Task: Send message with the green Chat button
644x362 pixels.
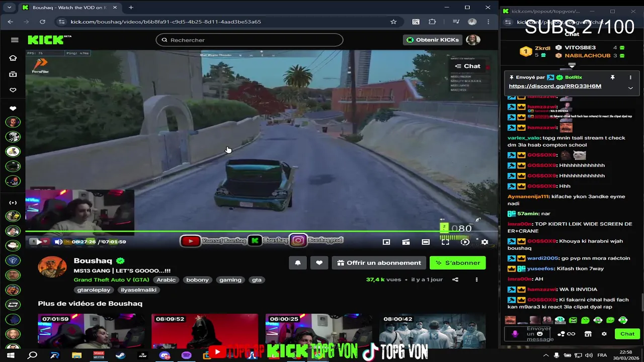Action: tap(627, 334)
